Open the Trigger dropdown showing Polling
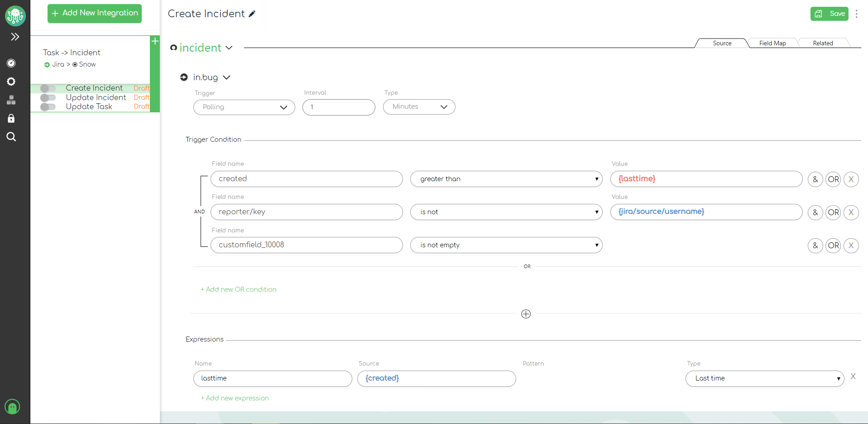Image resolution: width=868 pixels, height=424 pixels. coord(244,107)
